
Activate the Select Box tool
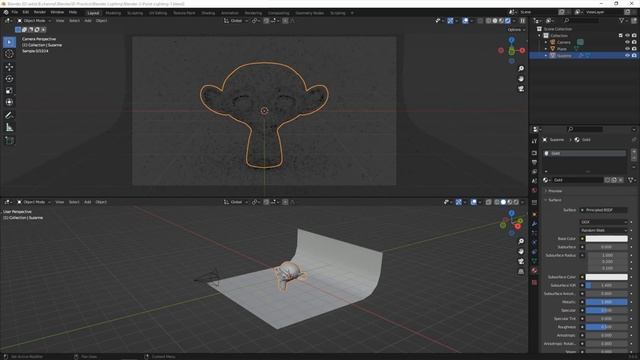coord(9,42)
